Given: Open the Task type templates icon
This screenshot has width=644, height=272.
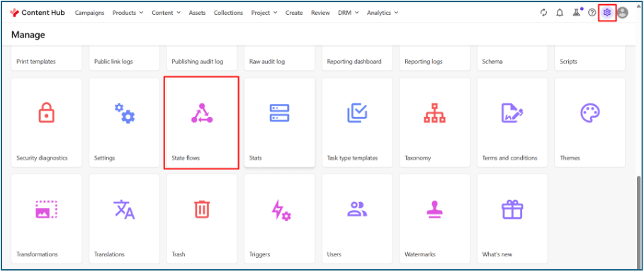Looking at the screenshot, I should pyautogui.click(x=357, y=113).
